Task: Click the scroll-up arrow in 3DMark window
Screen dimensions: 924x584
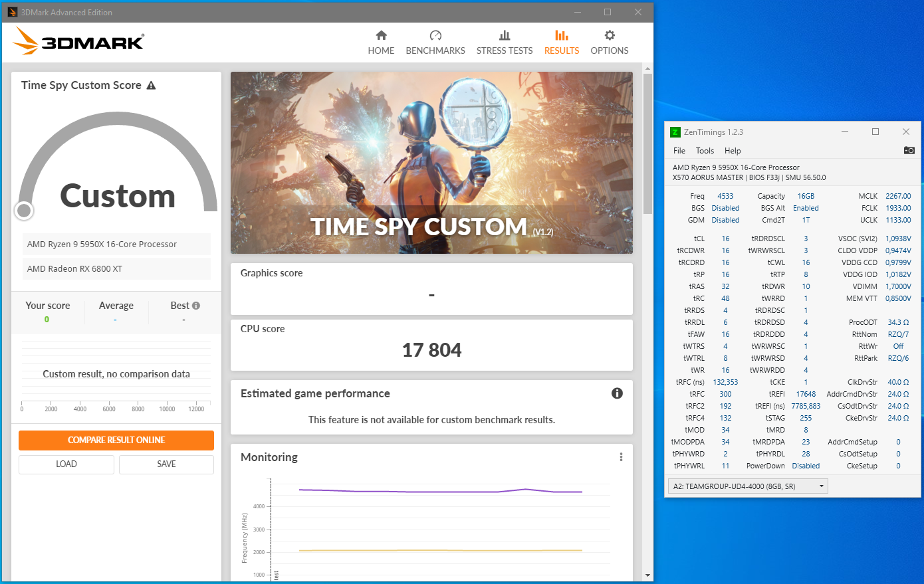Action: tap(648, 68)
